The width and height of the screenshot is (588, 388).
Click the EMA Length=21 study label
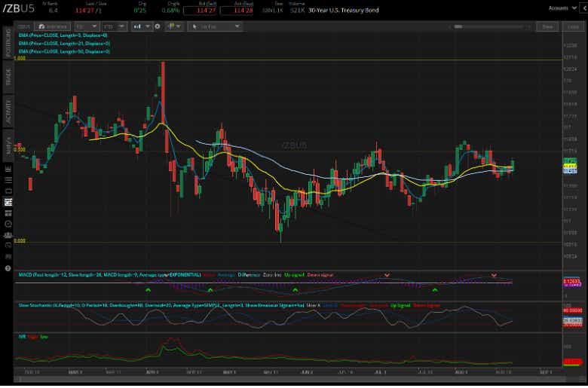tap(64, 44)
